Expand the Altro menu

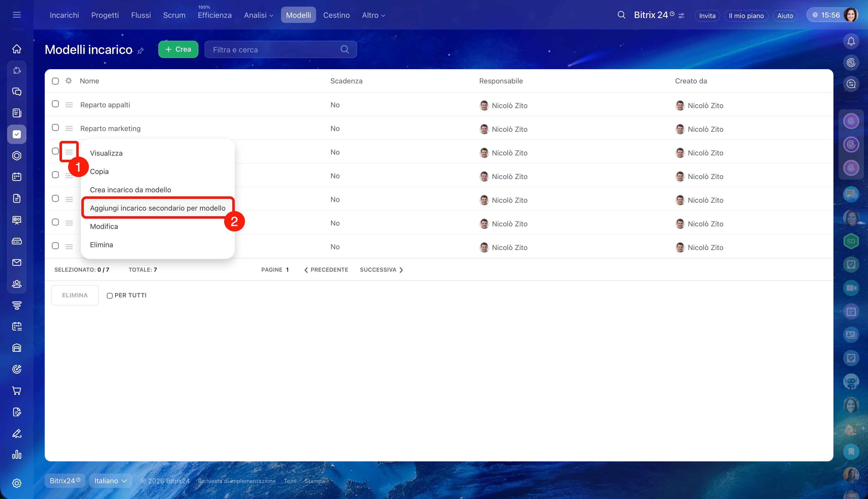[373, 15]
